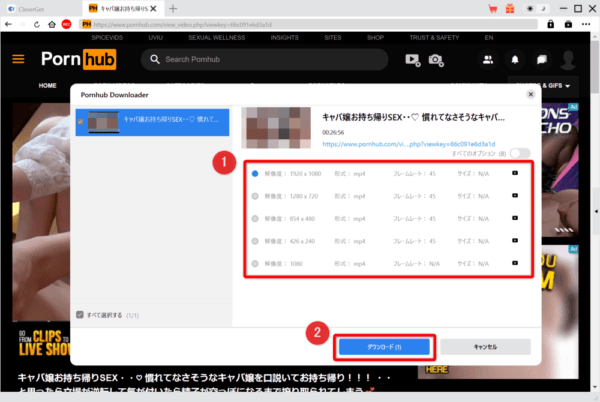
Task: Click the Pornhub logo
Action: tap(78, 59)
